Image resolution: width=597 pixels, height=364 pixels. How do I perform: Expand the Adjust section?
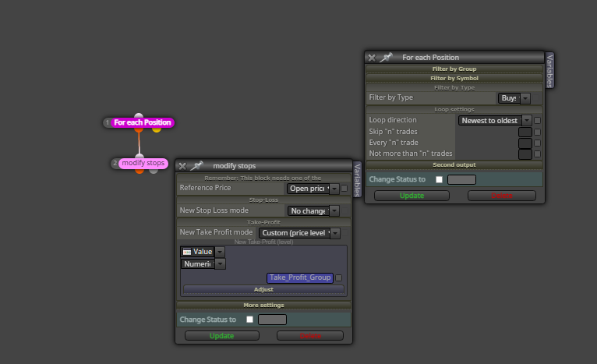[x=263, y=290]
